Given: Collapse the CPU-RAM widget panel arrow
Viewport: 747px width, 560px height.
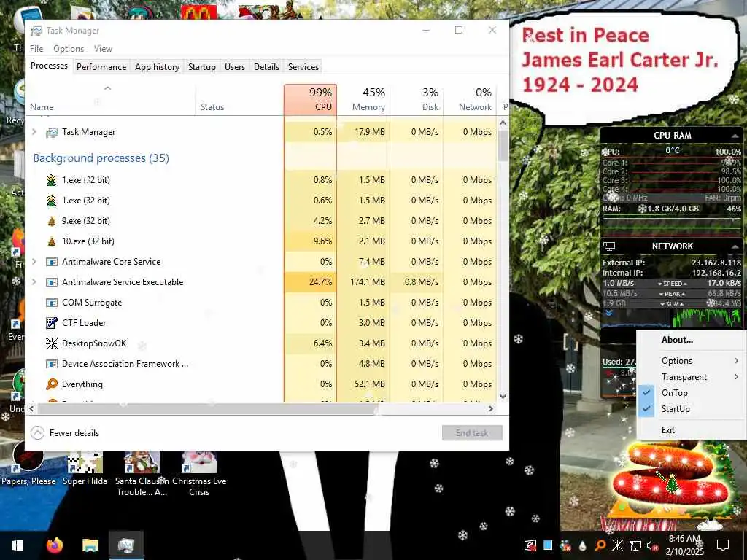Looking at the screenshot, I should (x=735, y=136).
